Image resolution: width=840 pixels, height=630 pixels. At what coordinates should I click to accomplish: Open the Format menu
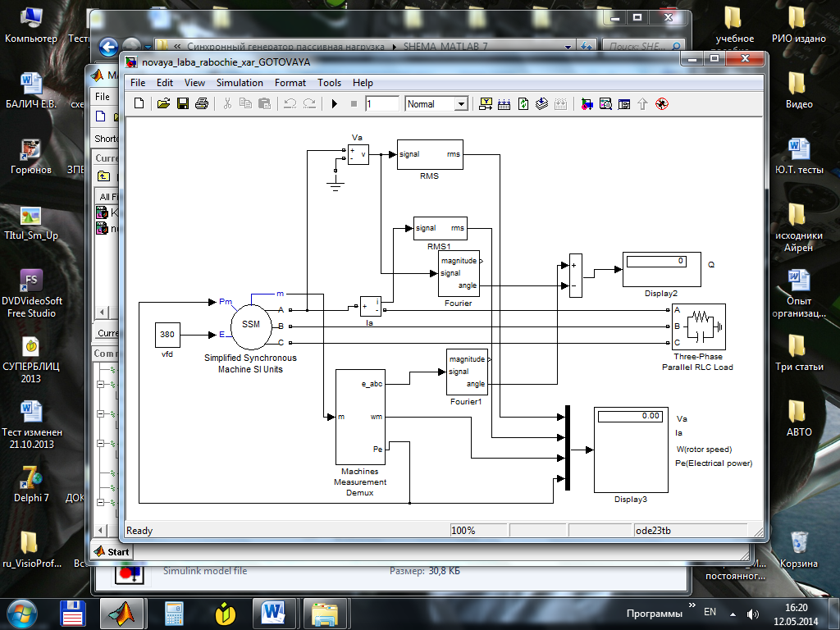point(290,83)
